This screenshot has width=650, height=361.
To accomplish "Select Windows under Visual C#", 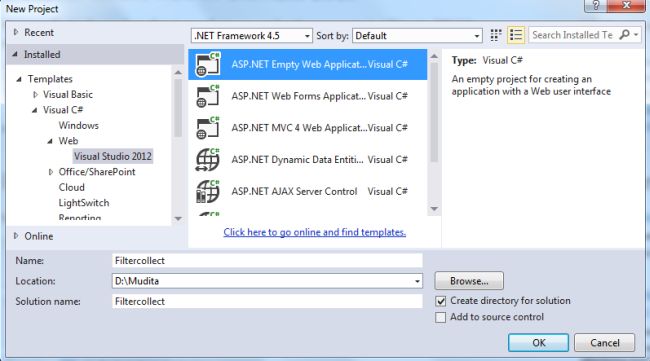I will [x=79, y=125].
